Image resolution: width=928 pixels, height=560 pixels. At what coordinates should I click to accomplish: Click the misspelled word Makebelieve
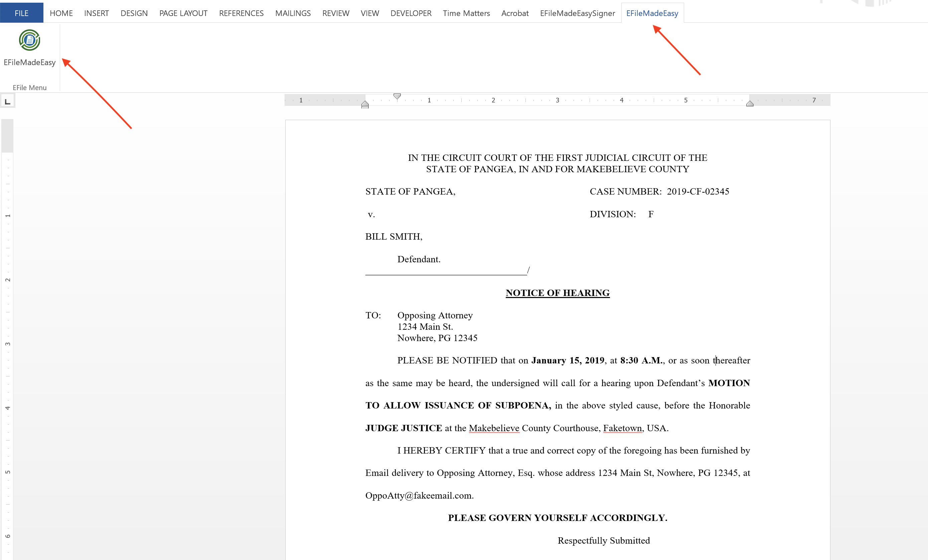pos(494,428)
